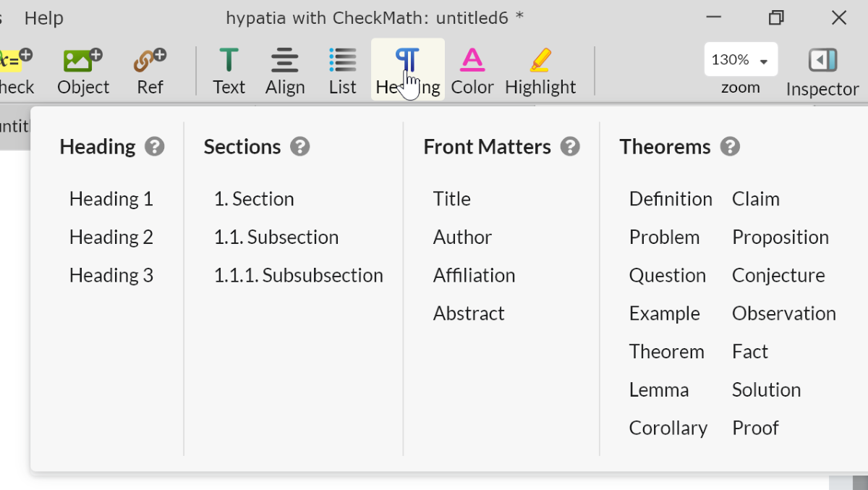Click the help icon next to Theorems

coord(730,147)
